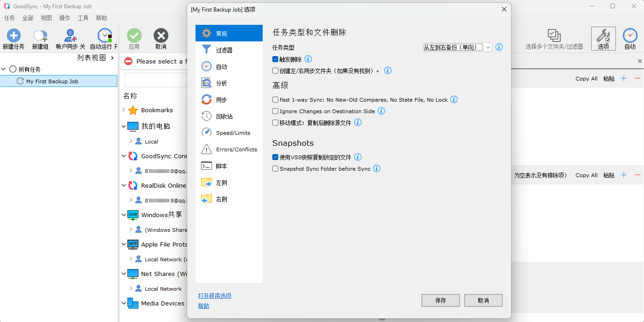Click info icon next to 触发删除
644x322 pixels.
308,59
